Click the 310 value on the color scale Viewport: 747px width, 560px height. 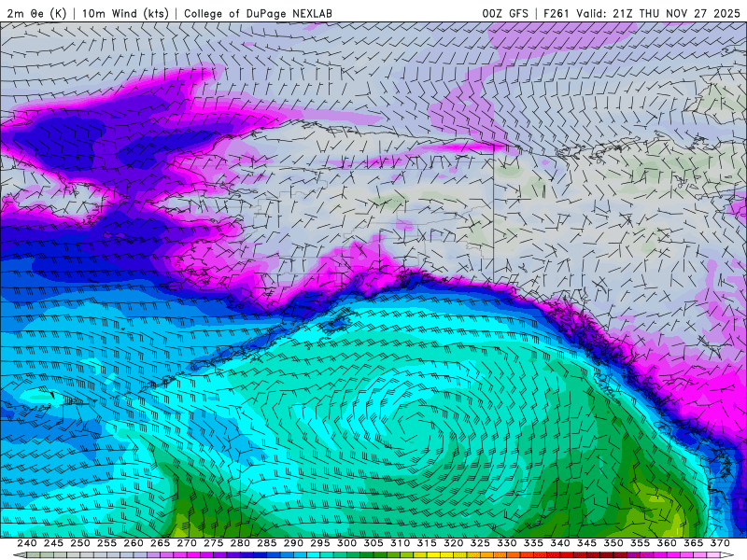coord(401,543)
